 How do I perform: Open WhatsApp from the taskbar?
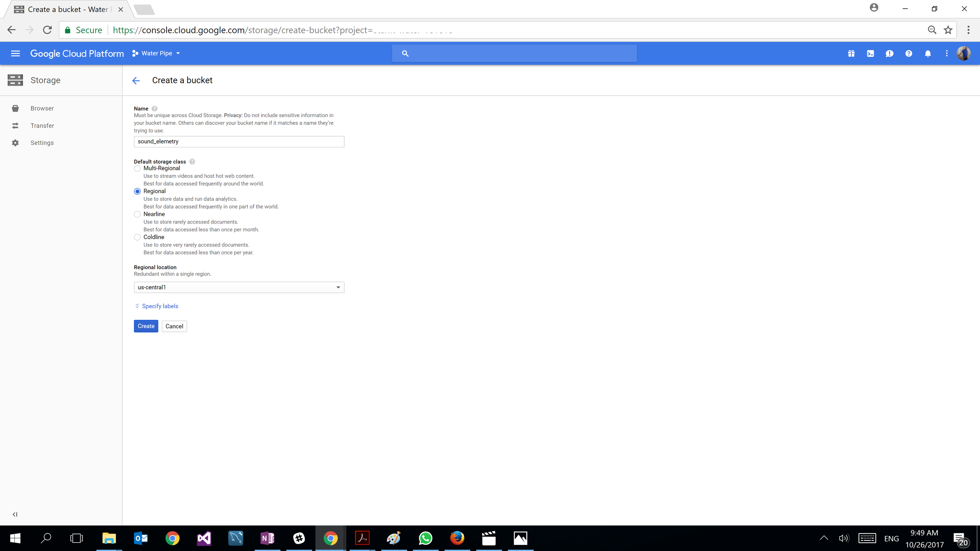pyautogui.click(x=425, y=538)
